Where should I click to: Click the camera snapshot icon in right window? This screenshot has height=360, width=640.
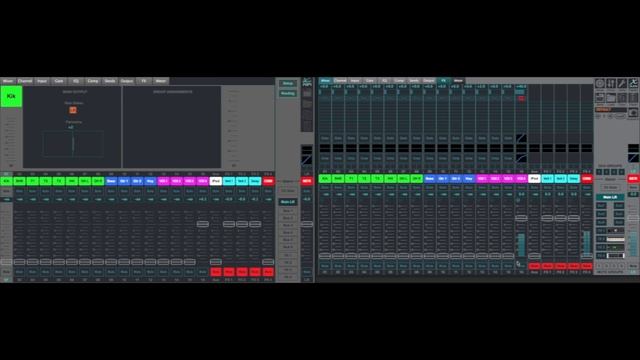tap(633, 112)
